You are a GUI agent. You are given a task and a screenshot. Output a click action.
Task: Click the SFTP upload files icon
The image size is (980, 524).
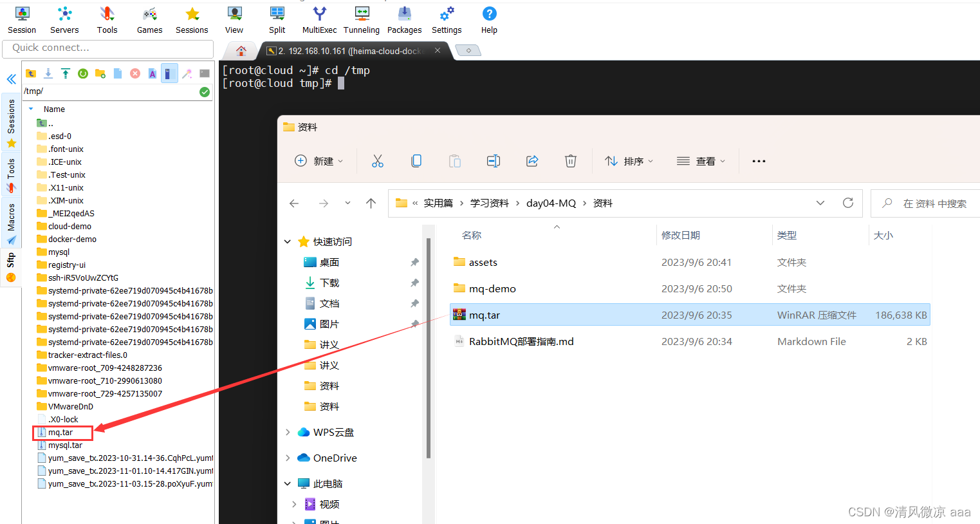66,73
